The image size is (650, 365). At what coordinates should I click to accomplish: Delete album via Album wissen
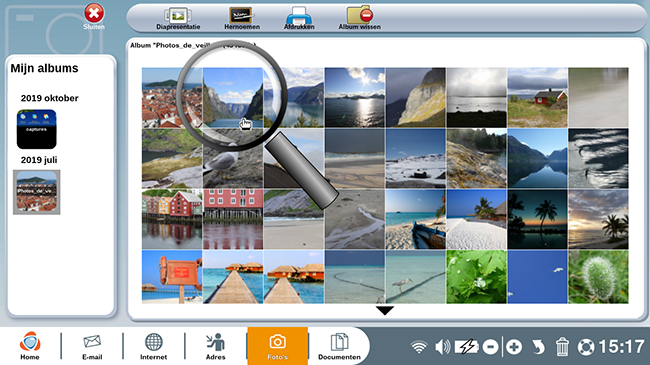point(359,18)
